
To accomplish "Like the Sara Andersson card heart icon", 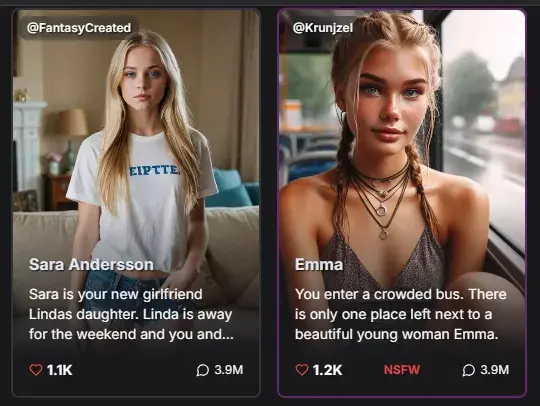I will (x=36, y=370).
